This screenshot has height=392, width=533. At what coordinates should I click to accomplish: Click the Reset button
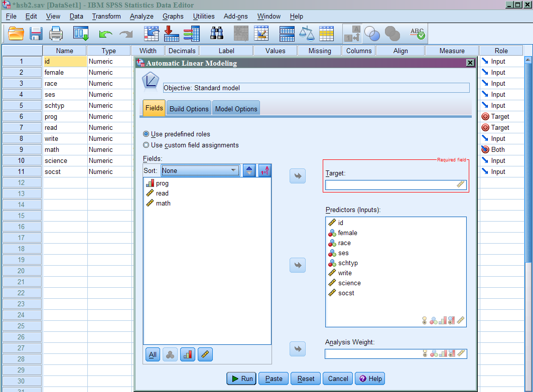pos(306,378)
